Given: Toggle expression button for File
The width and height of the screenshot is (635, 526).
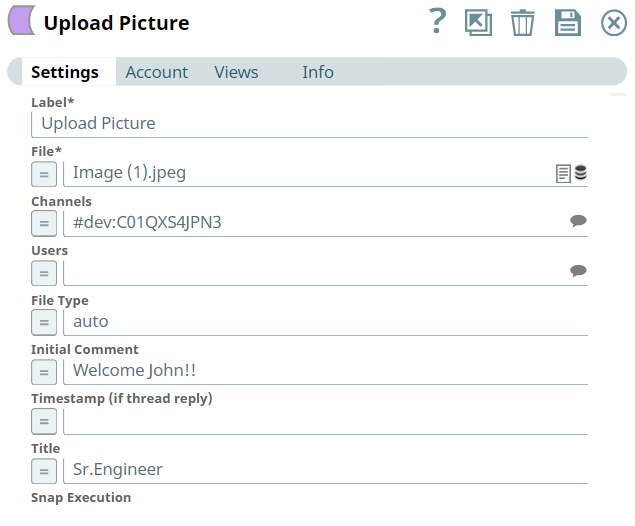Looking at the screenshot, I should (44, 174).
